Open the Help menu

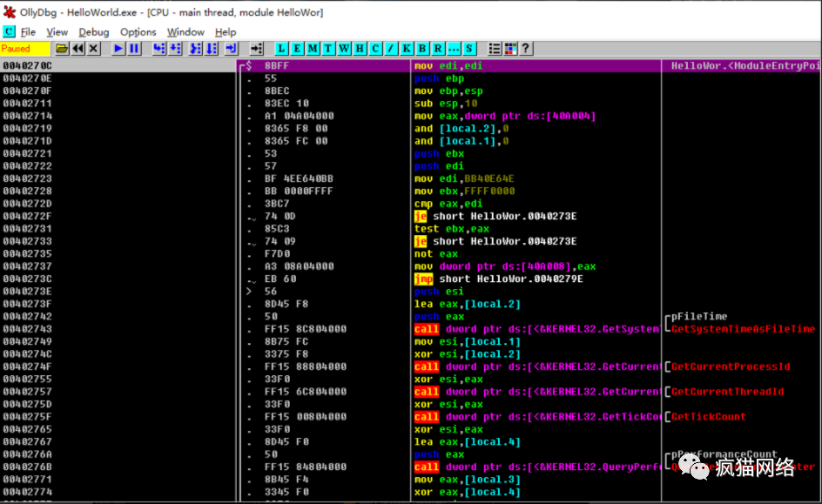click(226, 32)
